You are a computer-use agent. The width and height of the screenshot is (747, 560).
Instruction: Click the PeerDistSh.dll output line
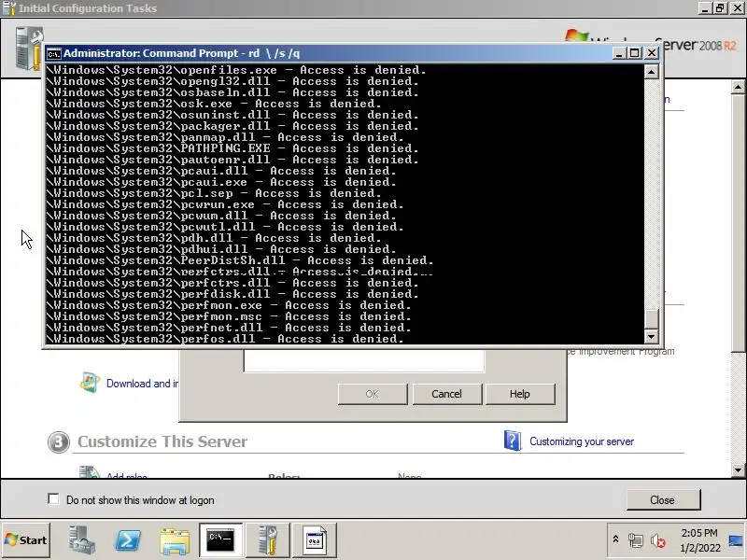tap(240, 260)
